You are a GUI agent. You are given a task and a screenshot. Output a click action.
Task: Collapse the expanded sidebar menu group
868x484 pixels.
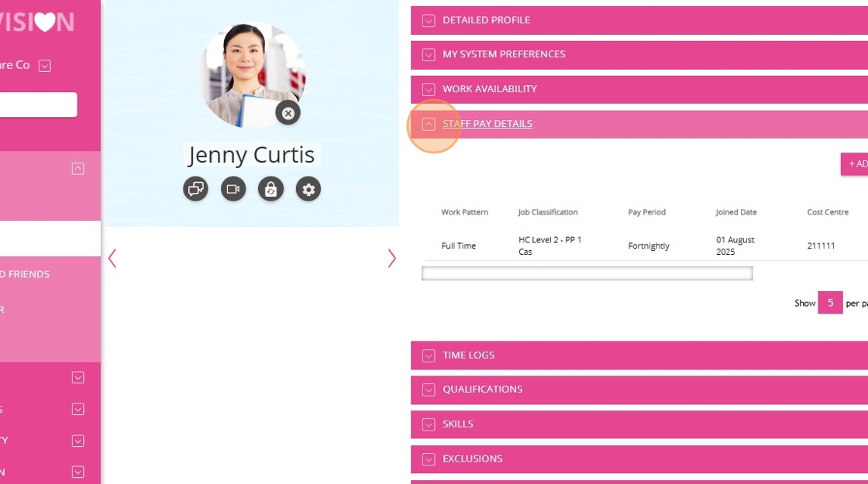coord(78,169)
